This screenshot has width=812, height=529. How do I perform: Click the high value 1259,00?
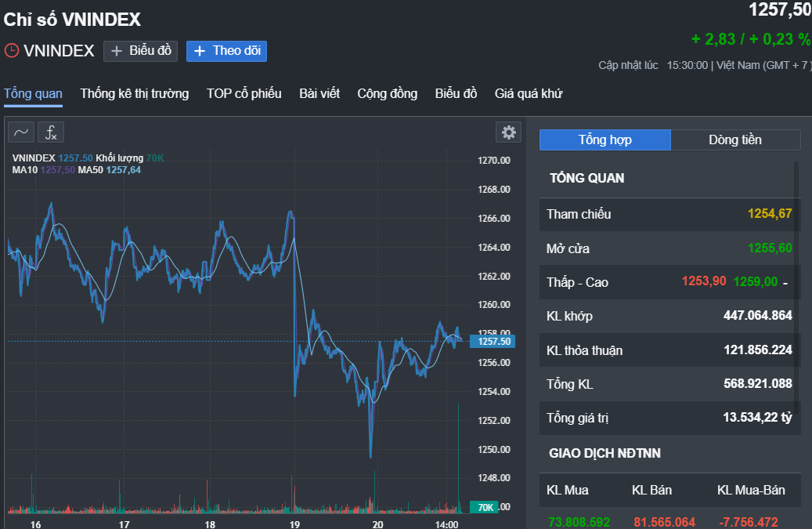(x=756, y=282)
